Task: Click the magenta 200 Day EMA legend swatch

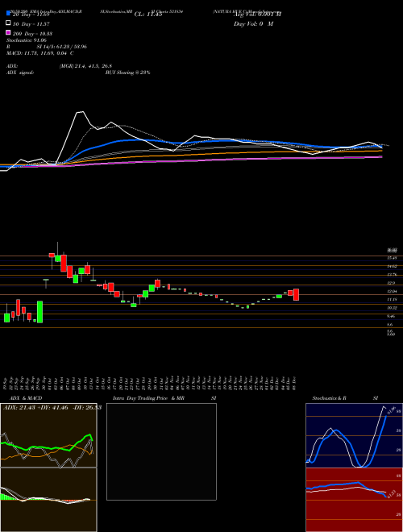Action: [8, 33]
